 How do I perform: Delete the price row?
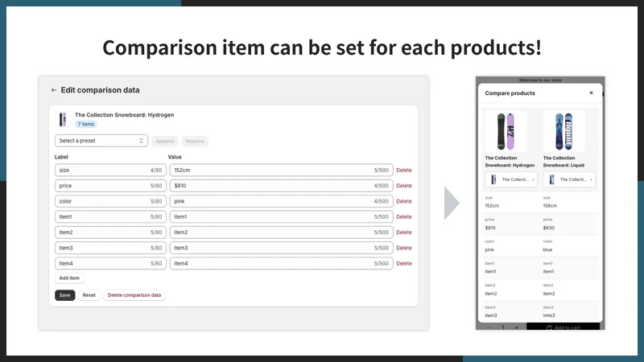tap(404, 186)
